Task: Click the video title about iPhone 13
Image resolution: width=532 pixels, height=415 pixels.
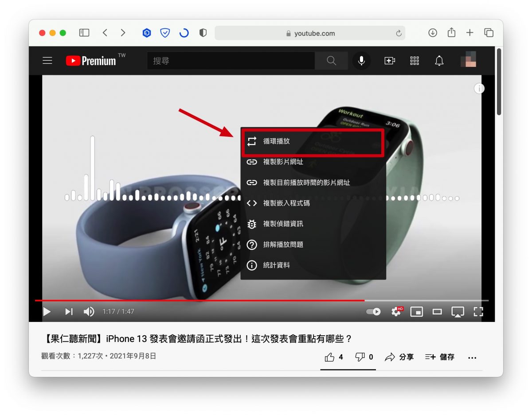Action: 197,339
